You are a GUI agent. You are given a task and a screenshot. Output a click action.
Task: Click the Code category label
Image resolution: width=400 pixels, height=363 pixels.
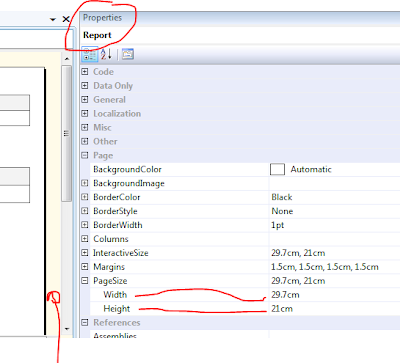pos(103,72)
